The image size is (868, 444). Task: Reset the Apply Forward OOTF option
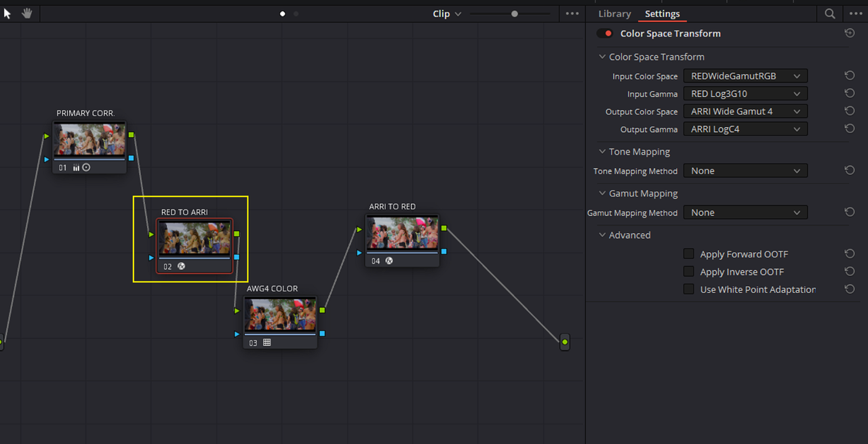(849, 254)
